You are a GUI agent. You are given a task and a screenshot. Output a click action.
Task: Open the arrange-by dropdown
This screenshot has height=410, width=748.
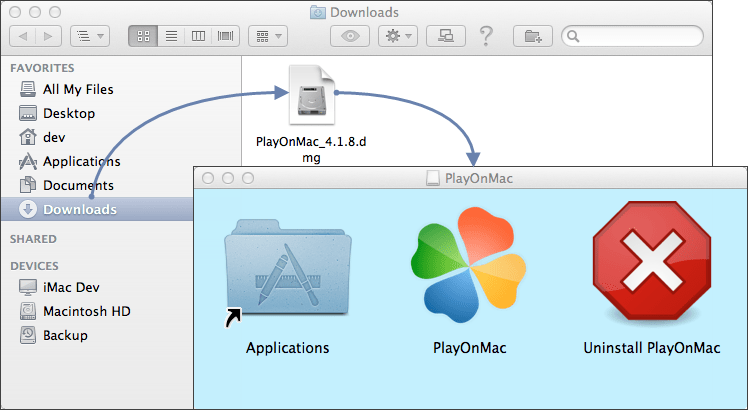point(268,36)
